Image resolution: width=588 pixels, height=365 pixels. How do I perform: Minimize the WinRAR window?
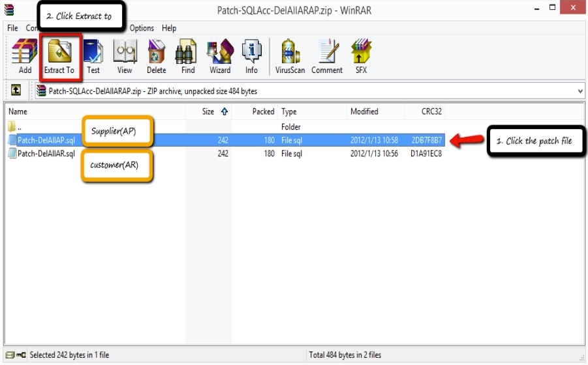537,8
